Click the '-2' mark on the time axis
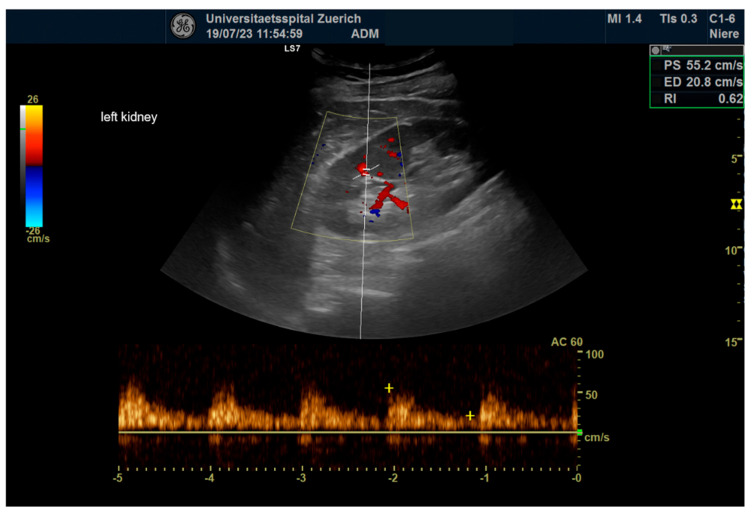The height and width of the screenshot is (515, 753). point(393,478)
